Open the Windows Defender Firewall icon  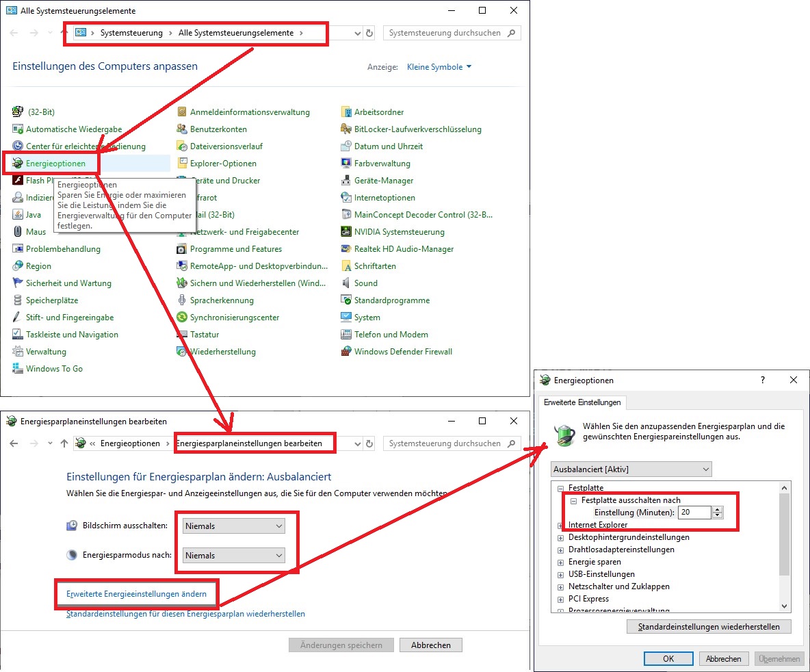point(346,352)
